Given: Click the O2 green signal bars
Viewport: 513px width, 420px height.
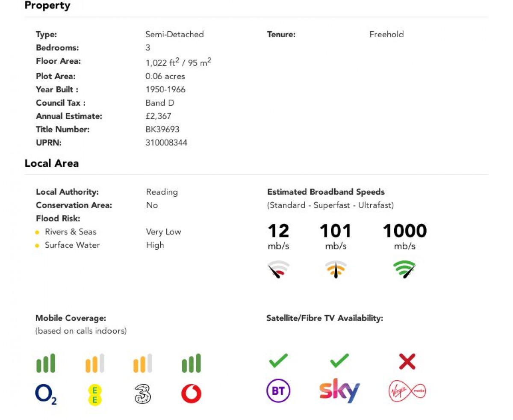Looking at the screenshot, I should (46, 364).
